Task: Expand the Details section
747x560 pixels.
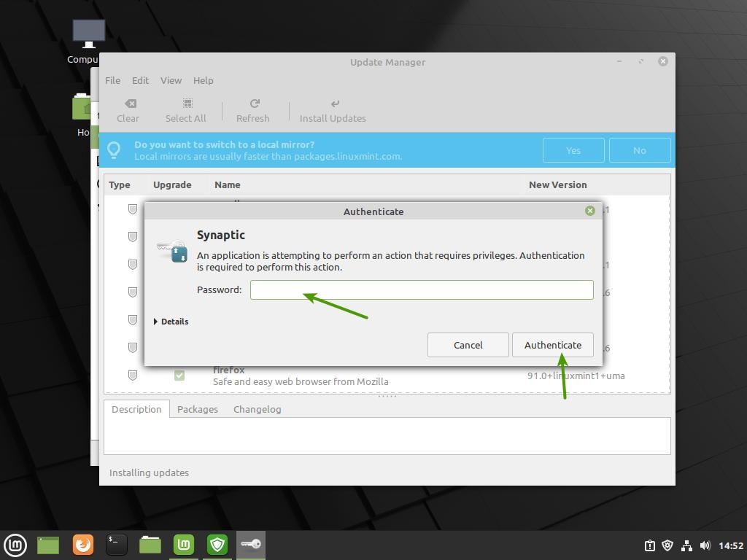Action: (x=172, y=322)
